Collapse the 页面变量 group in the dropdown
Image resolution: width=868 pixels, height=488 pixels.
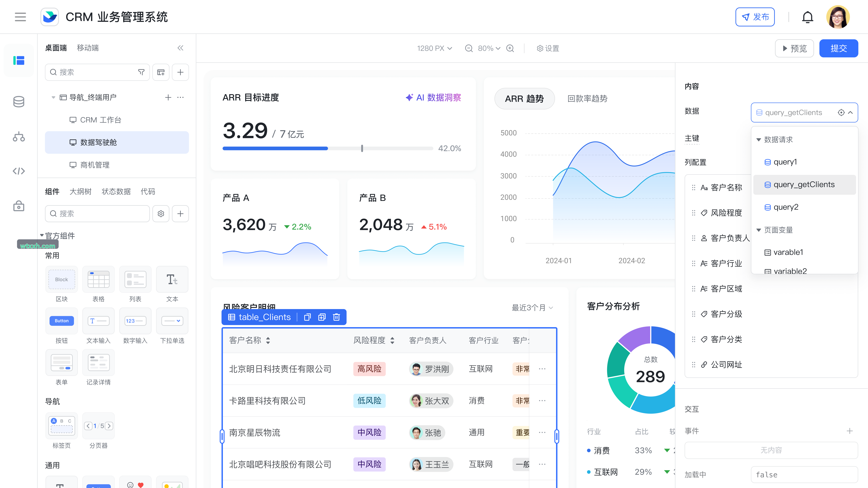point(758,230)
